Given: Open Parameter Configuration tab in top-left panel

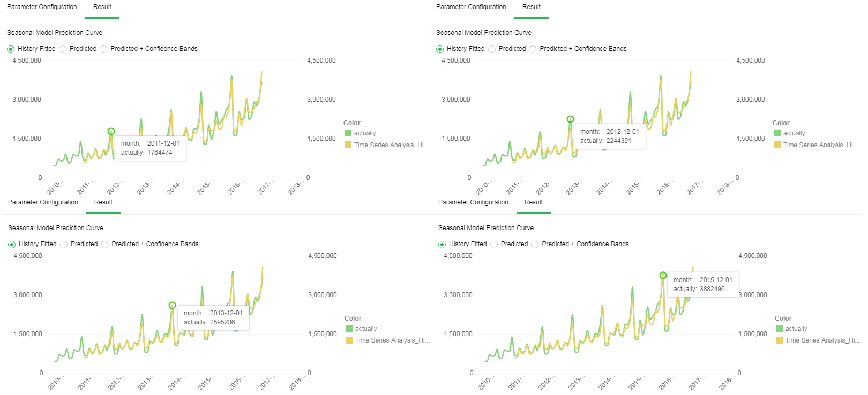Looking at the screenshot, I should (42, 7).
